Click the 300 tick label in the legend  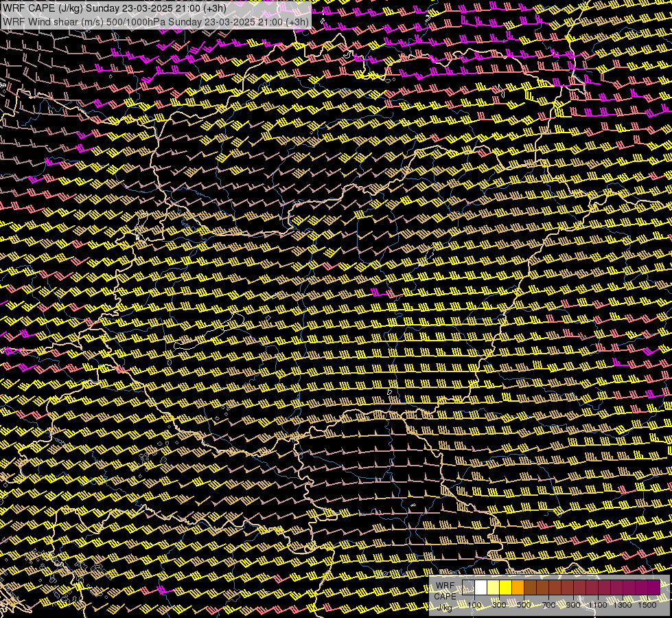(x=499, y=605)
